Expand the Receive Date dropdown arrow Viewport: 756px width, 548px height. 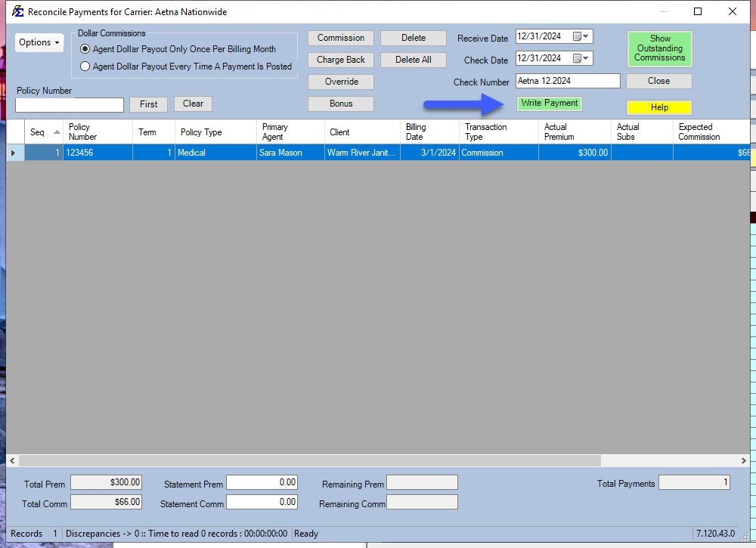(584, 36)
